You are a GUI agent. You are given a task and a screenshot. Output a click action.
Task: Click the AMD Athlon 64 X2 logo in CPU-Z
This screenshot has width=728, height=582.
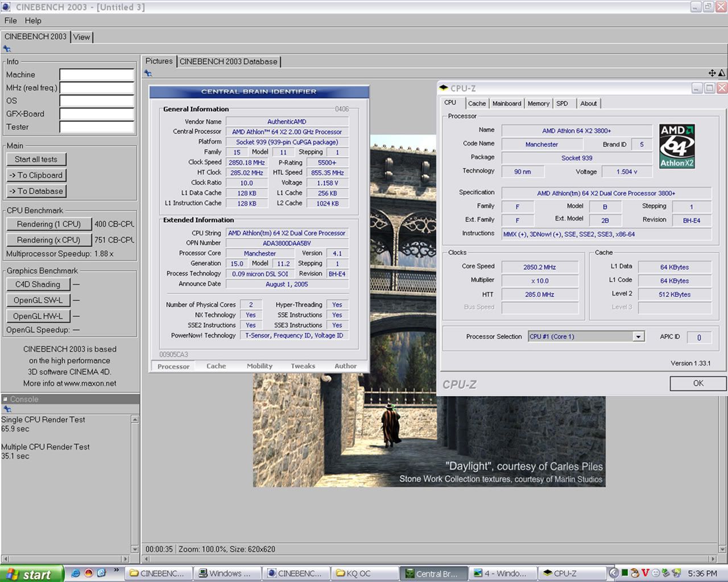click(x=677, y=146)
